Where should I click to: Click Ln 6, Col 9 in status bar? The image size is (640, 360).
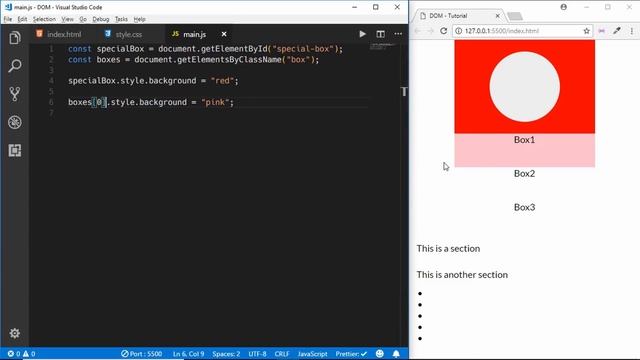[188, 354]
